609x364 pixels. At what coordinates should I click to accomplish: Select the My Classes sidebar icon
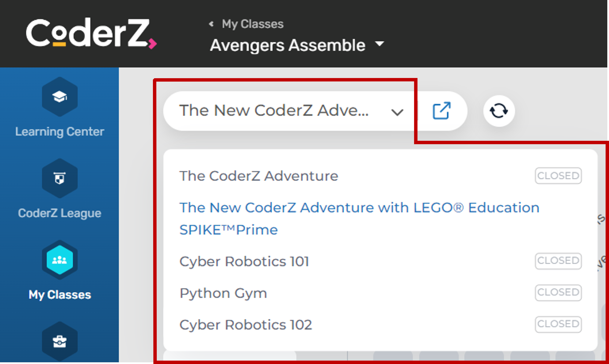click(x=60, y=260)
